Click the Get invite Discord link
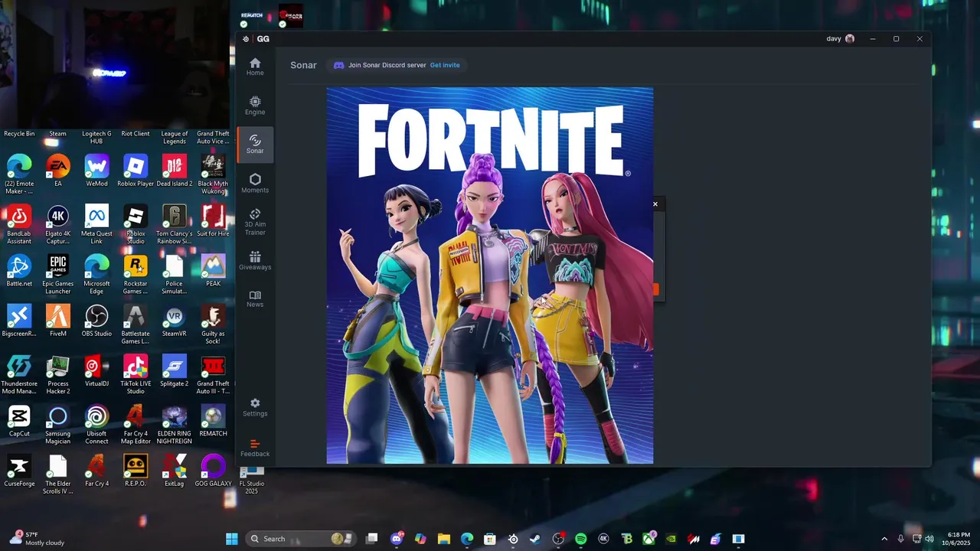 pos(445,65)
